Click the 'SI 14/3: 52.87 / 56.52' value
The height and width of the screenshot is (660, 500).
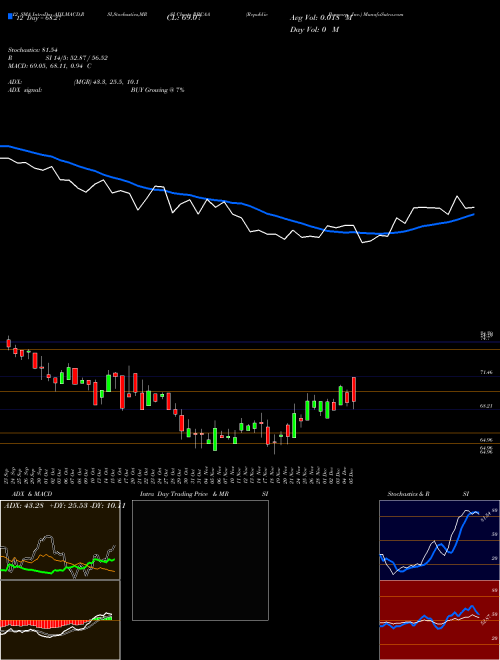tap(77, 58)
